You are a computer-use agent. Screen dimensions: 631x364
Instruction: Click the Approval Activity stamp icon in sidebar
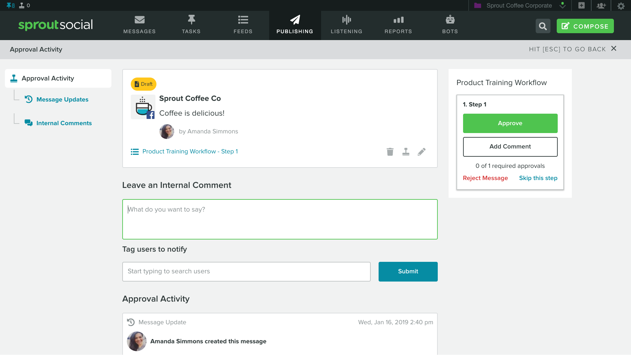[x=14, y=78]
